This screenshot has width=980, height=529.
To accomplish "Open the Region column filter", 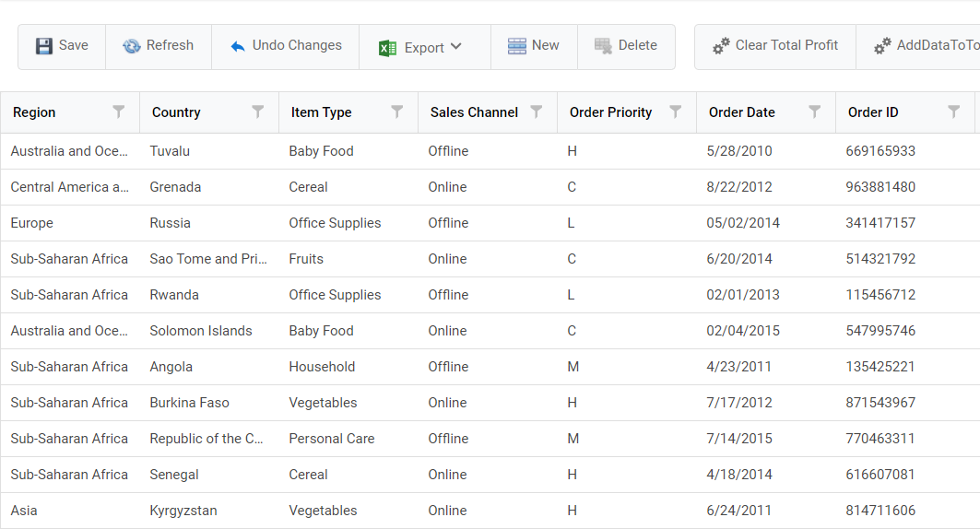I will pos(119,112).
